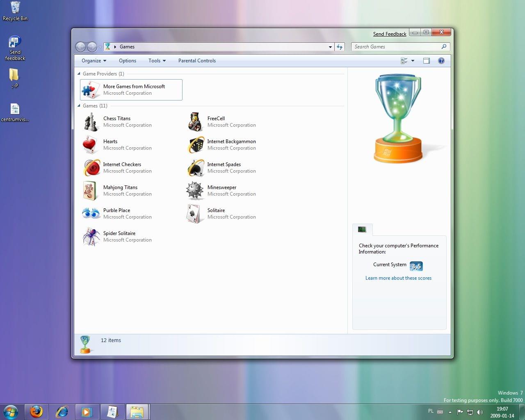This screenshot has height=420, width=525.
Task: Select the Minesweeper mine icon
Action: 195,190
